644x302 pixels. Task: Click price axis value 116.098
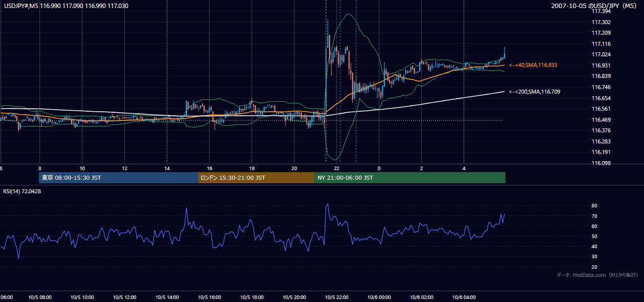pyautogui.click(x=601, y=163)
